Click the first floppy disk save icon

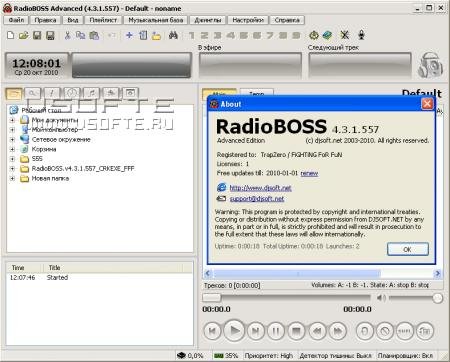click(37, 35)
